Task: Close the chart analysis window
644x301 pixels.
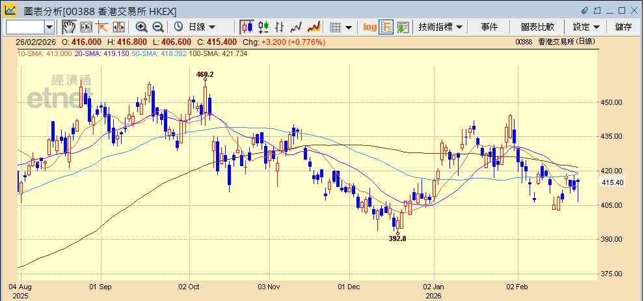Action: [634, 10]
